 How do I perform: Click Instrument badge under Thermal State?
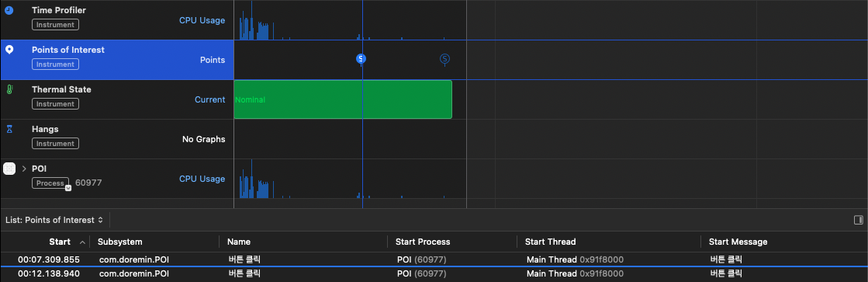55,104
